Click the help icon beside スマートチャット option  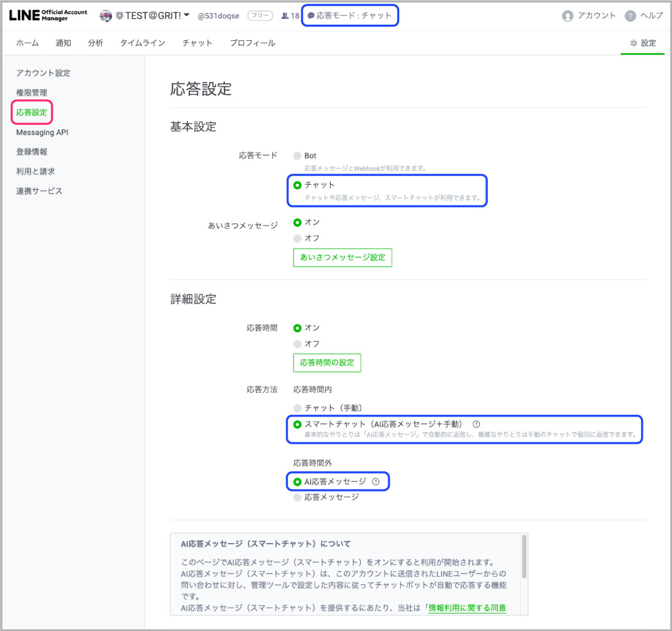477,424
